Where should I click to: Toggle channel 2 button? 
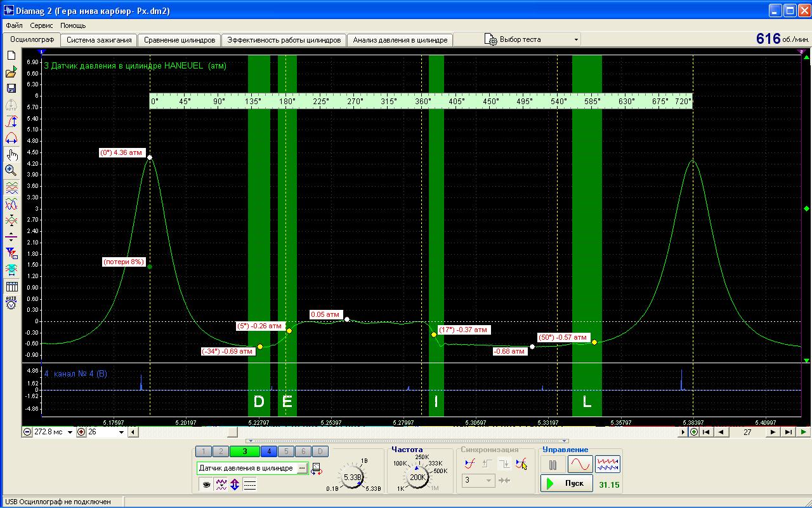click(x=220, y=451)
